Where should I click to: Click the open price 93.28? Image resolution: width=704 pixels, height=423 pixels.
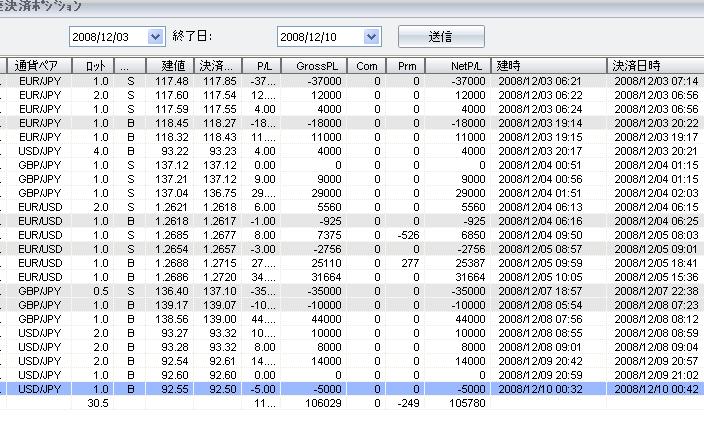tap(175, 347)
